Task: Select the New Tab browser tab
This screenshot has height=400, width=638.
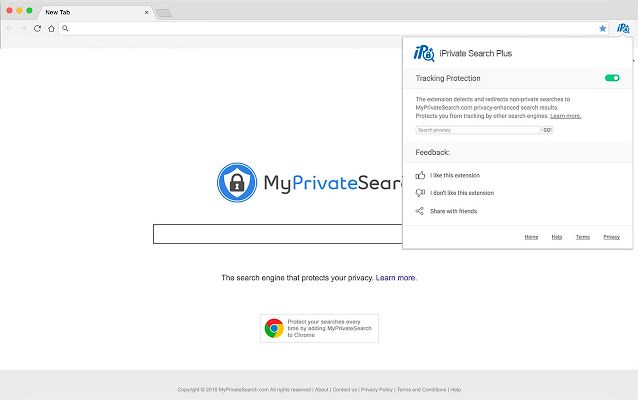Action: point(94,12)
